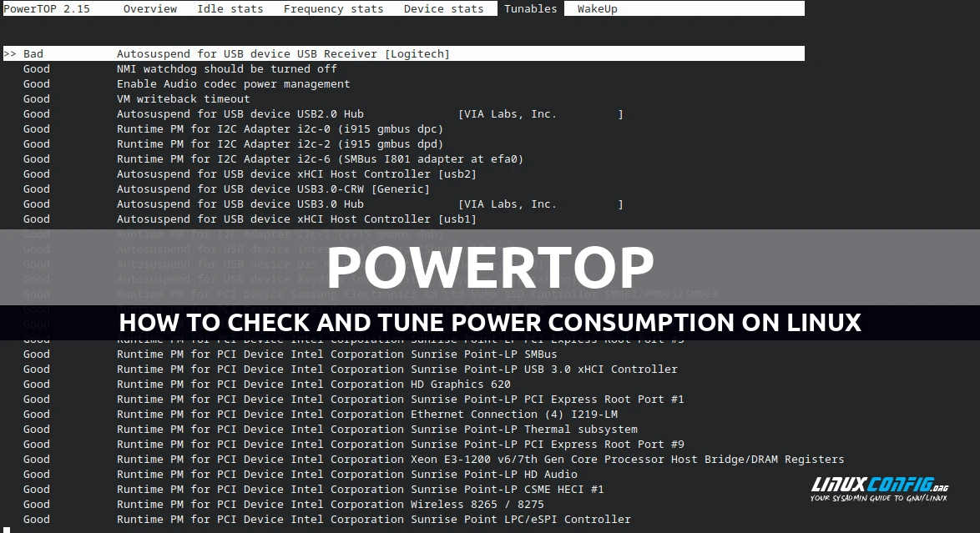Select the Tunables tab
This screenshot has height=533, width=980.
[531, 8]
